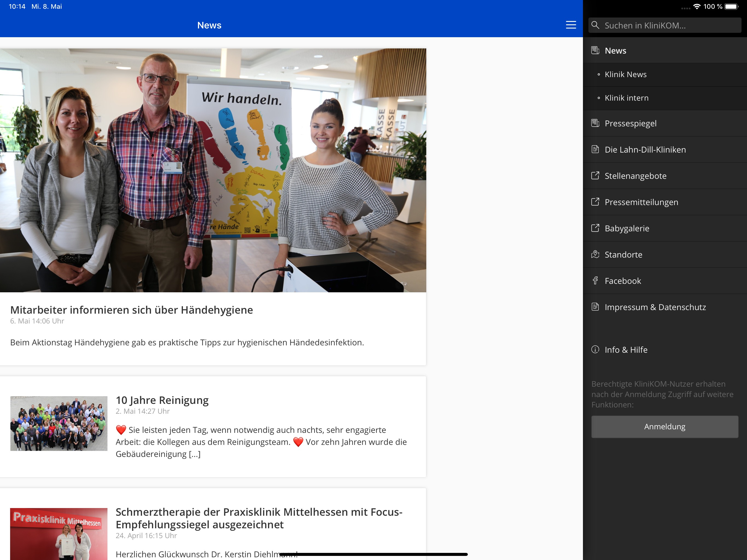This screenshot has height=560, width=747.
Task: Open Facebook menu item
Action: 665,281
